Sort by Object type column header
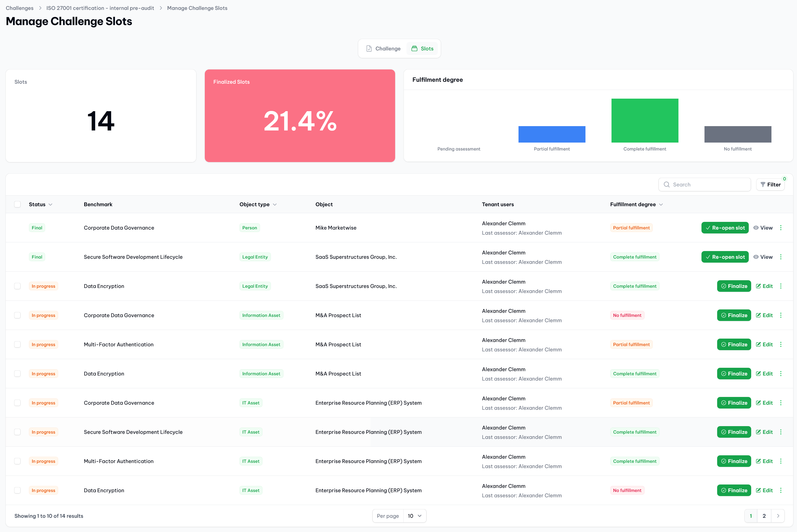 tap(258, 204)
